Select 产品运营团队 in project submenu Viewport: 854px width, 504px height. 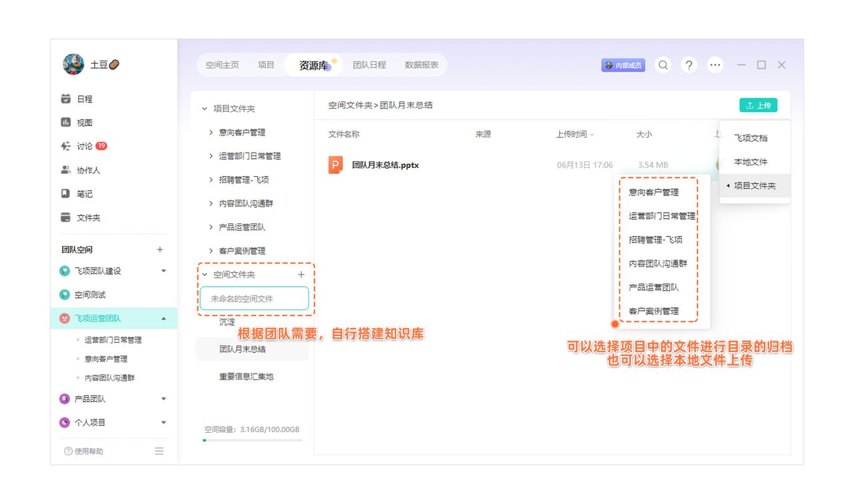click(x=654, y=287)
